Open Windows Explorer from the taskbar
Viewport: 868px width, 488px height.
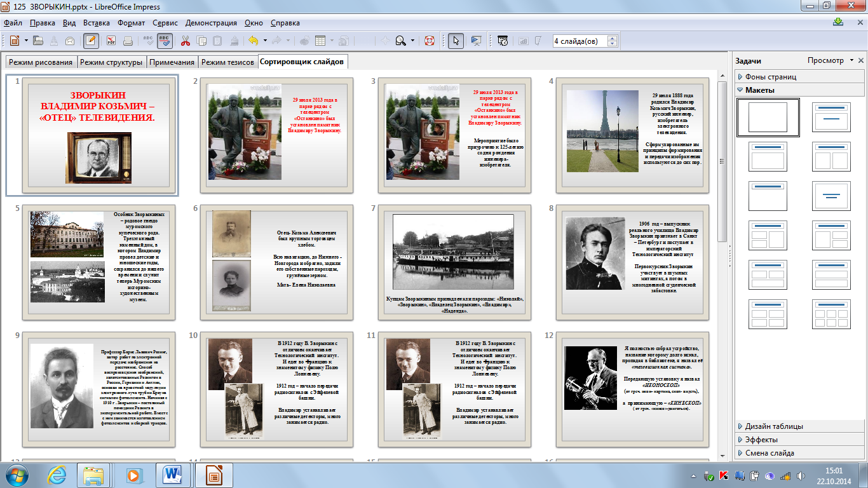[x=95, y=475]
